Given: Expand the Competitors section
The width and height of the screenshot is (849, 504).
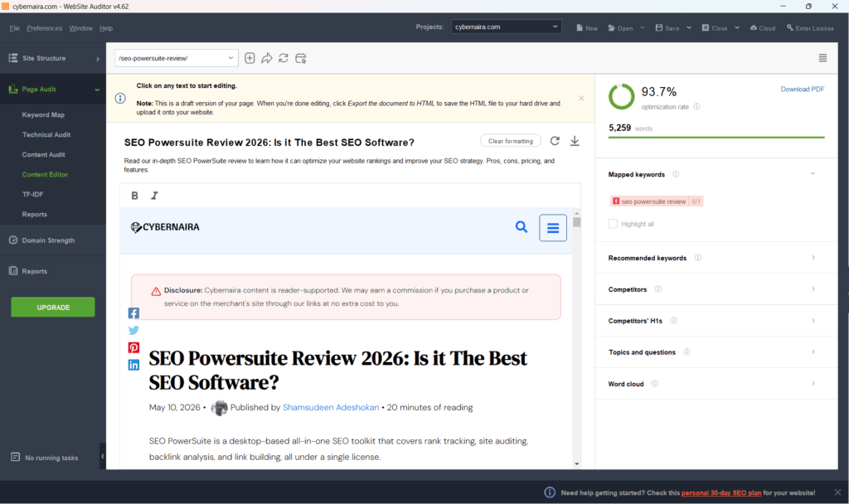Looking at the screenshot, I should point(813,289).
